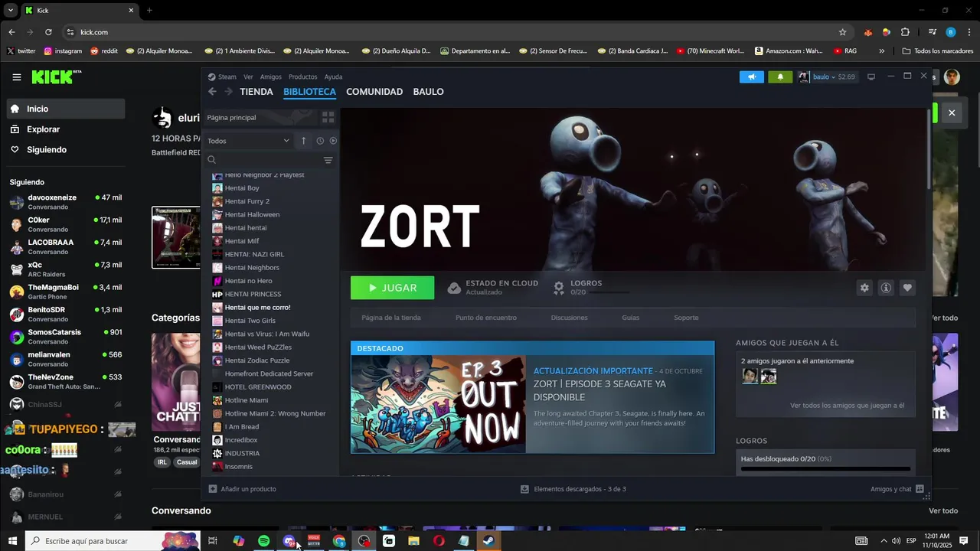Switch Steam to Big Picture mode icon
Image resolution: width=980 pixels, height=551 pixels.
click(871, 77)
